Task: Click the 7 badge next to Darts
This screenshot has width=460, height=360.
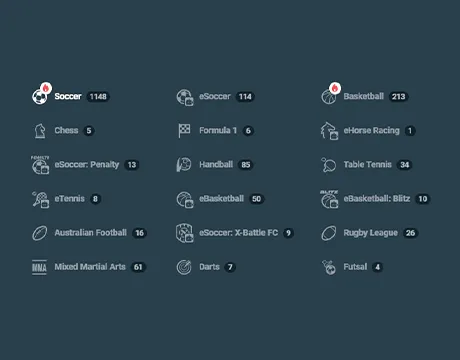Action: [x=230, y=267]
